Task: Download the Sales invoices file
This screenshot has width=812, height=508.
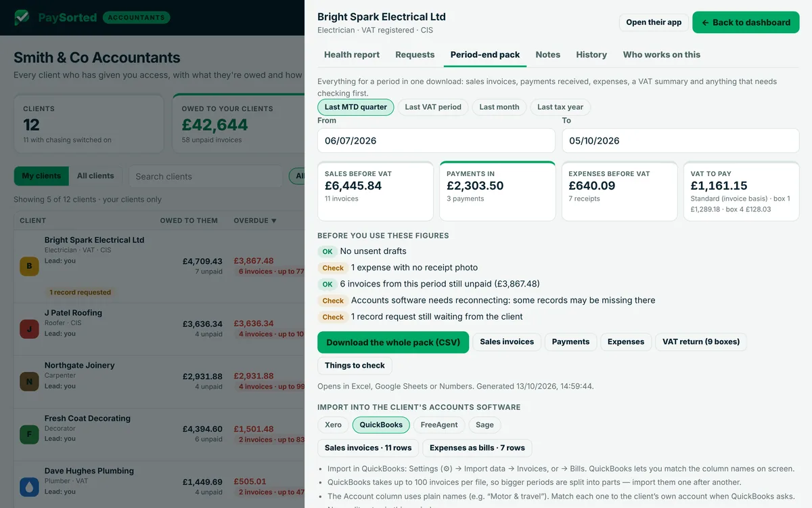Action: pos(507,342)
